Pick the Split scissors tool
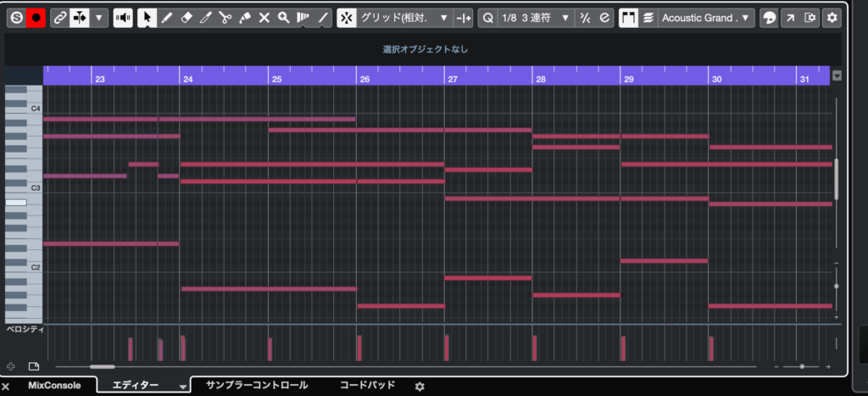Image resolution: width=868 pixels, height=396 pixels. point(225,18)
